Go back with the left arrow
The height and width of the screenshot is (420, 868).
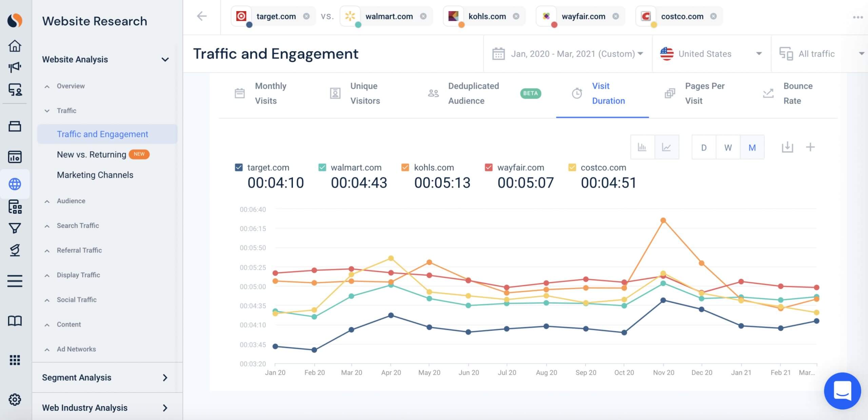pyautogui.click(x=202, y=16)
